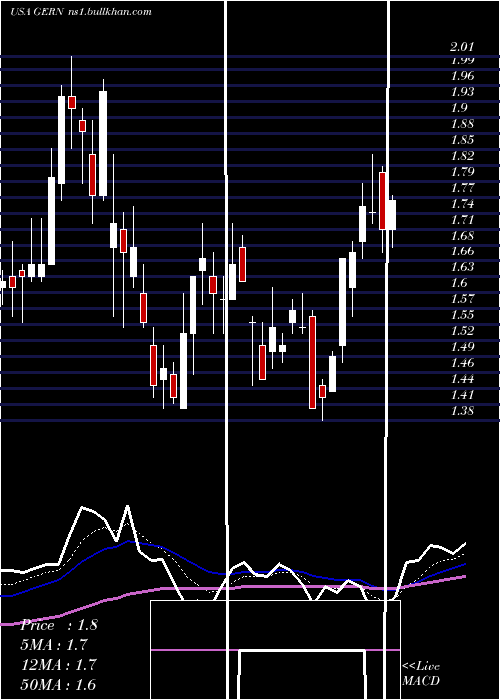Click the 1.46 price axis label
This screenshot has height=700, width=500.
click(462, 363)
